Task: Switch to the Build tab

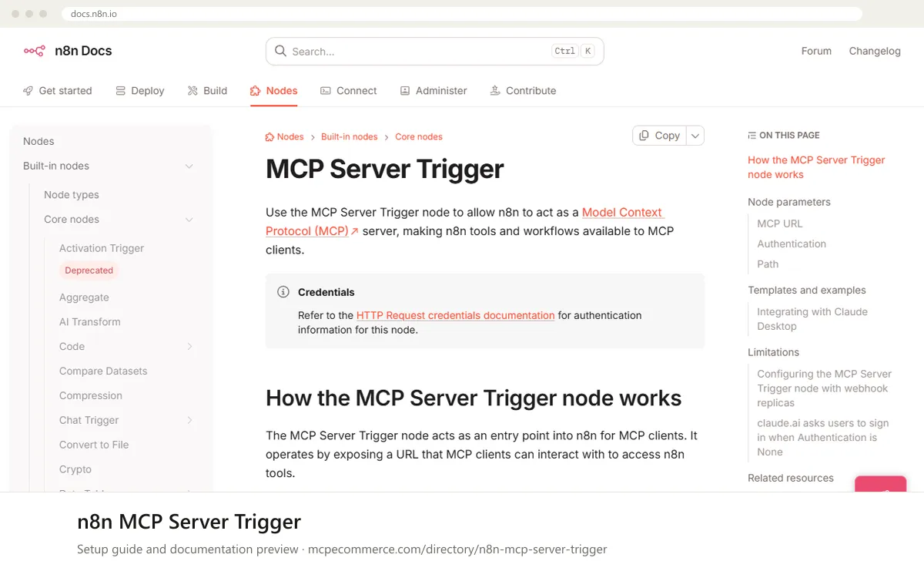Action: (207, 91)
